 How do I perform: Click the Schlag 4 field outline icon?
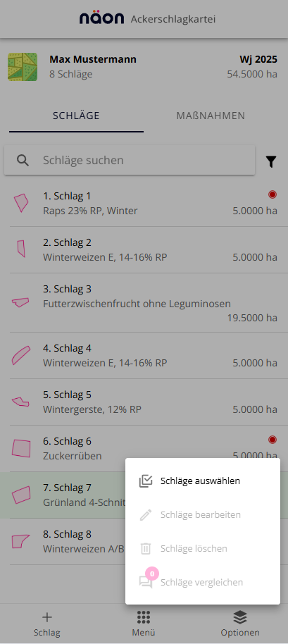20,355
